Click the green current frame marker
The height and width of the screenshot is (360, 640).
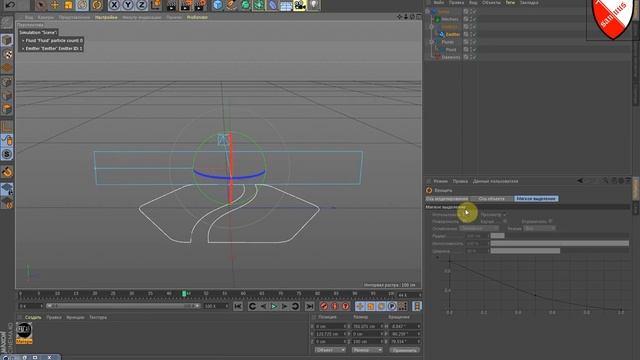(x=184, y=293)
